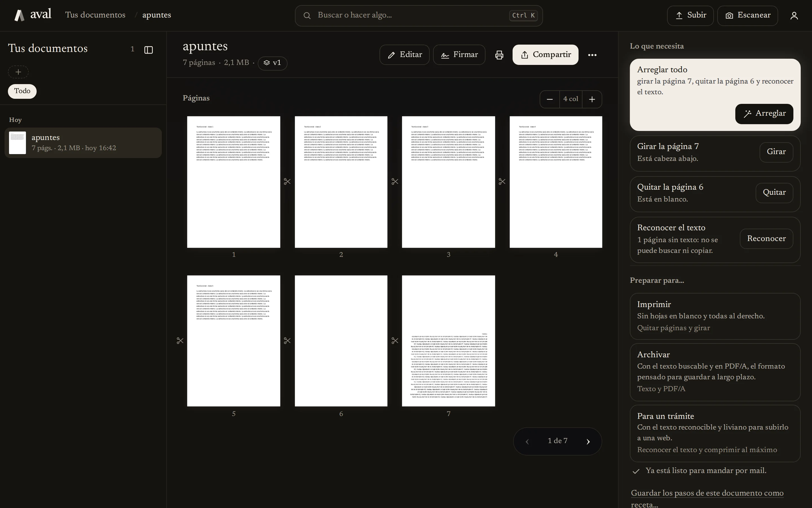Select apuntes document in sidebar list
Image resolution: width=812 pixels, height=508 pixels.
click(83, 143)
